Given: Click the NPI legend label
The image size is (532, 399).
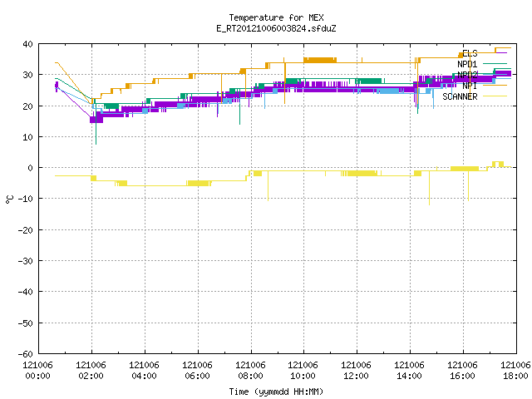Looking at the screenshot, I should coord(470,86).
